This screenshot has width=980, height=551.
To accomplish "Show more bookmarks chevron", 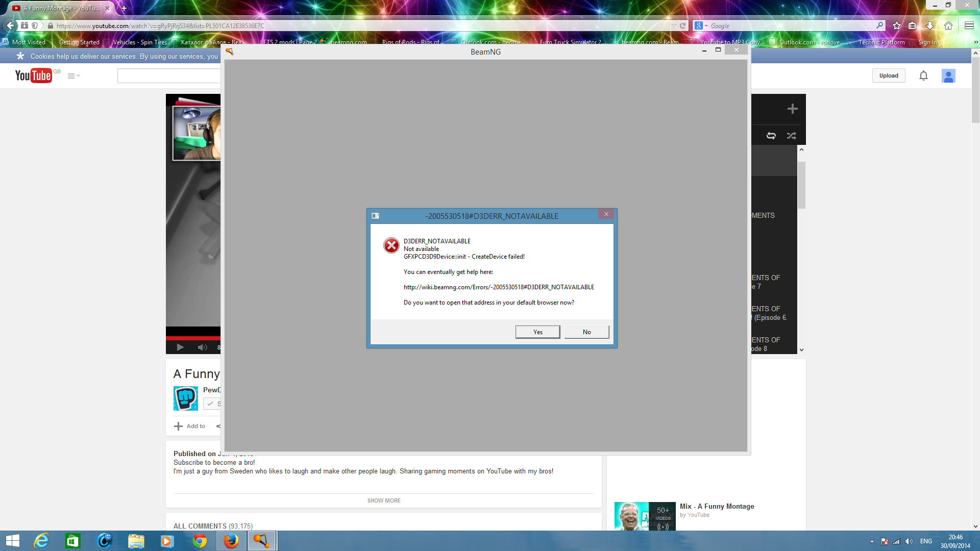I will [975, 42].
